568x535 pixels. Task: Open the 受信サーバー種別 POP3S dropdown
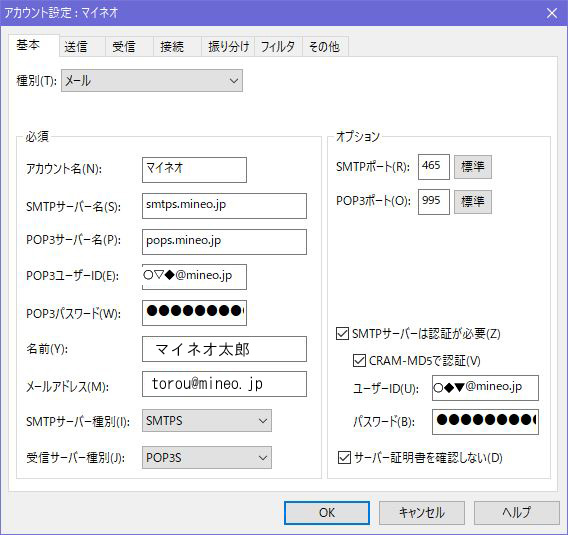(207, 457)
